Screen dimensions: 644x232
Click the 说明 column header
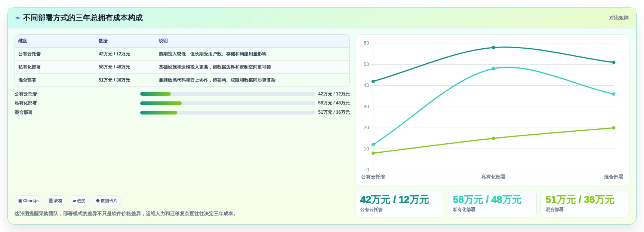(163, 41)
